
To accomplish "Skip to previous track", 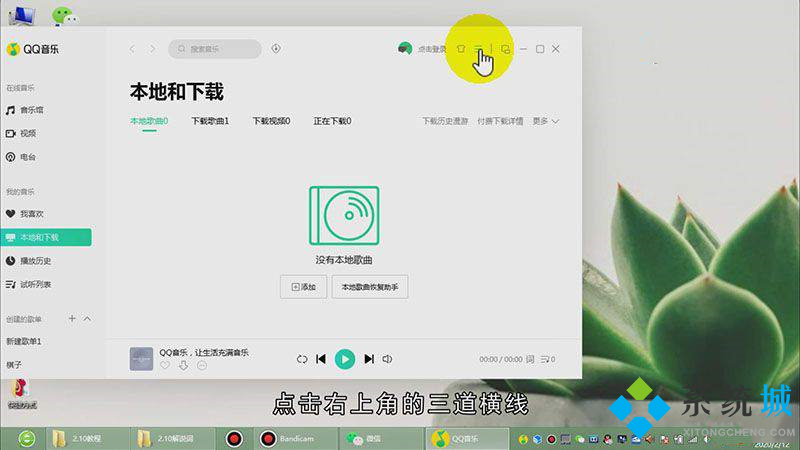I will [321, 359].
